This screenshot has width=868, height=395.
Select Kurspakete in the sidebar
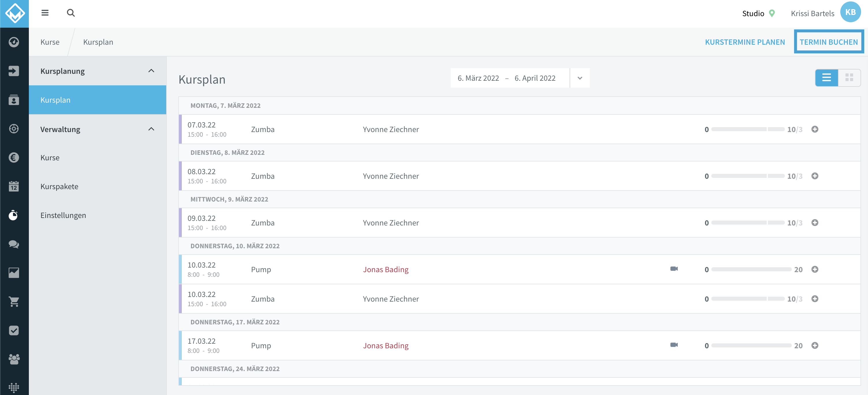(59, 187)
